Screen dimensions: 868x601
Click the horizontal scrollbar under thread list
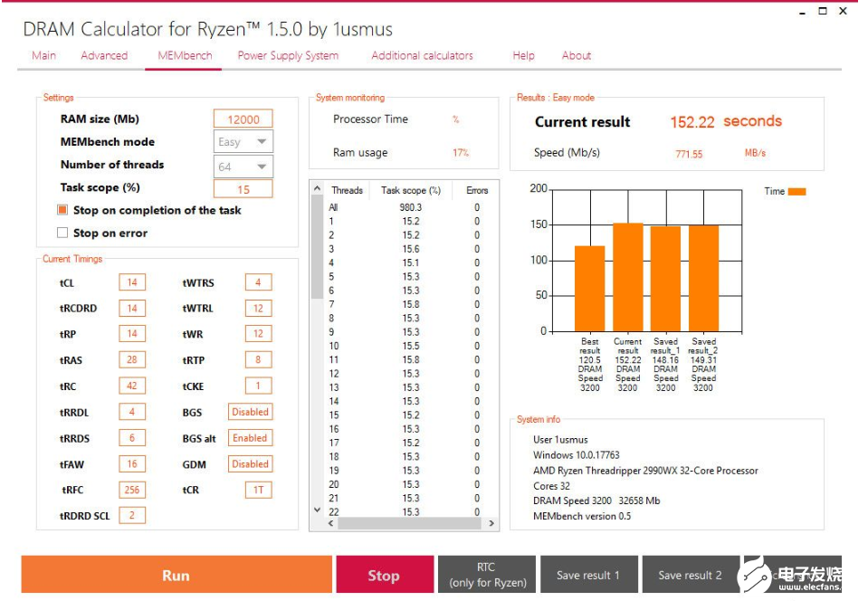click(410, 523)
